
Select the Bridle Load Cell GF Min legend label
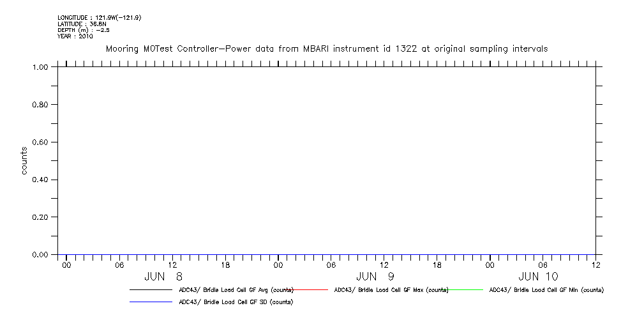coord(546,290)
